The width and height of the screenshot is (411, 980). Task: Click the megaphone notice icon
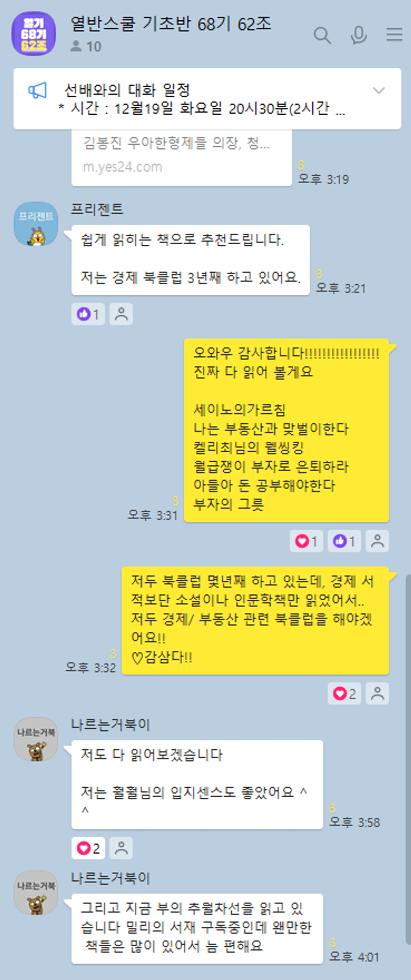click(x=37, y=91)
